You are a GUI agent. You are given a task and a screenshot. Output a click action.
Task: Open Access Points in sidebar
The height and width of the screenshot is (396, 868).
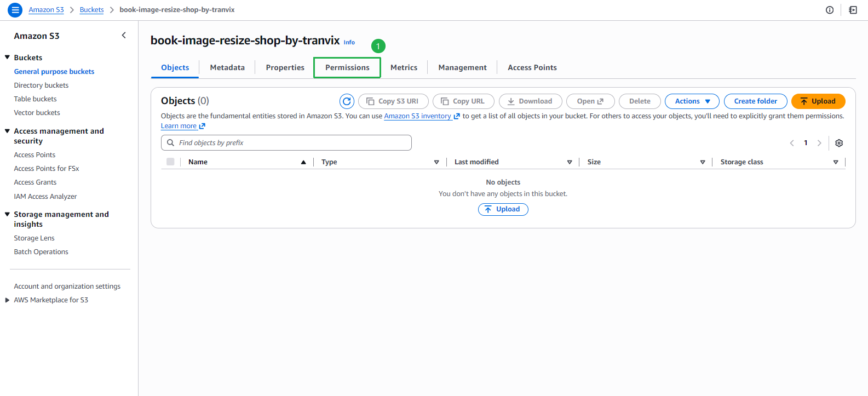[x=35, y=155]
